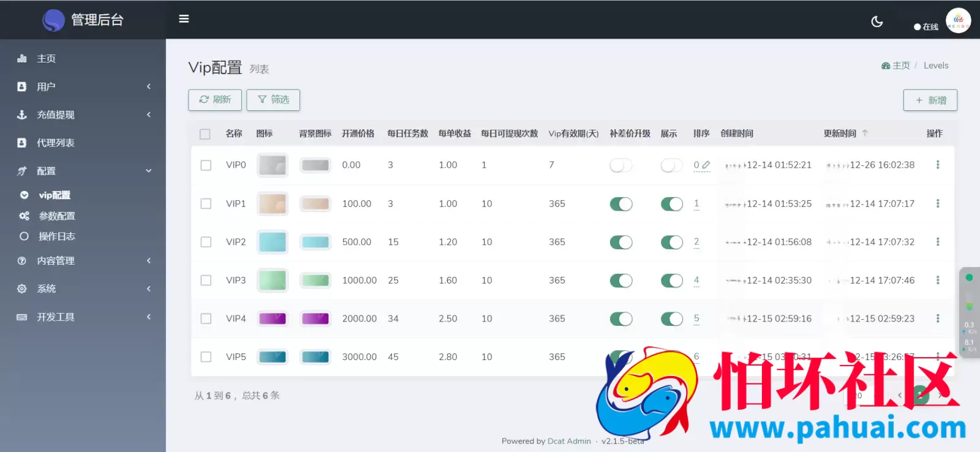Expand the 用户 menu chevron
The width and height of the screenshot is (980, 452).
click(148, 87)
